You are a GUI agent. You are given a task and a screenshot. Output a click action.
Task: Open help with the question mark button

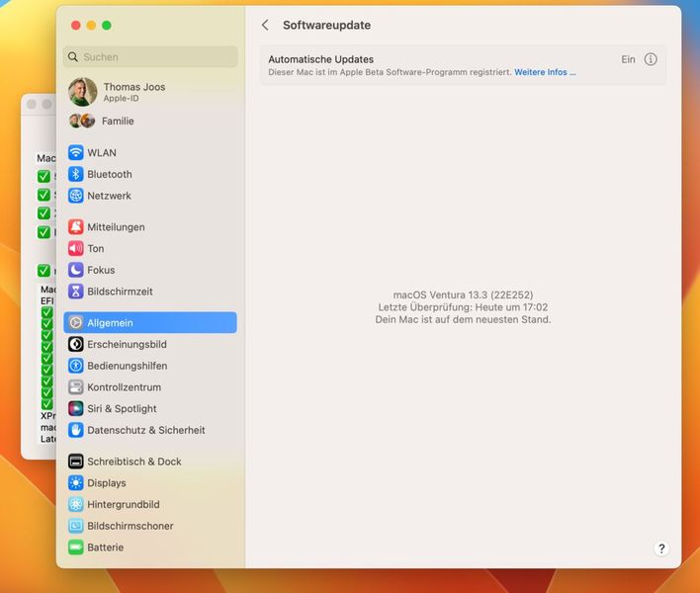coord(661,549)
